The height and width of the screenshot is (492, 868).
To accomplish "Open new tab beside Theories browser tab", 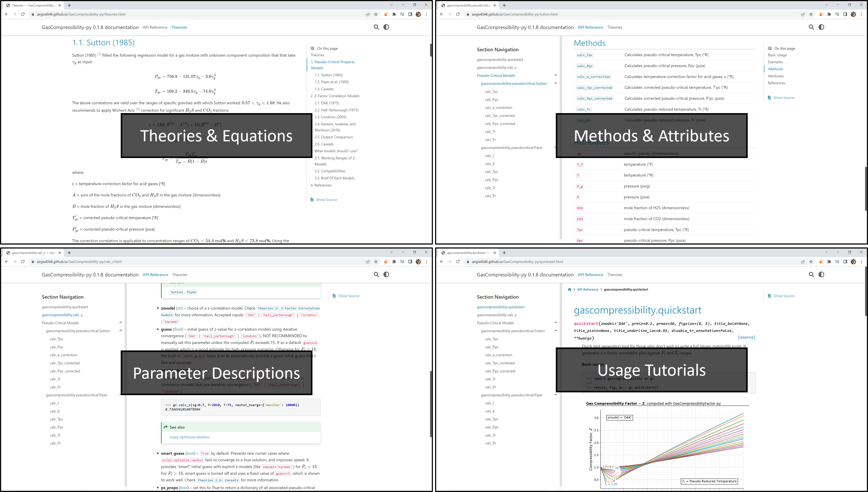I will pyautogui.click(x=69, y=5).
